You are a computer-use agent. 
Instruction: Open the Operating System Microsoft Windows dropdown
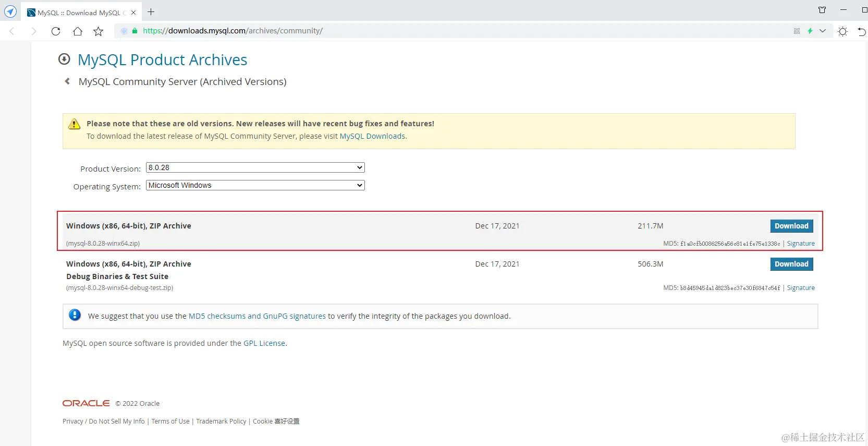255,185
